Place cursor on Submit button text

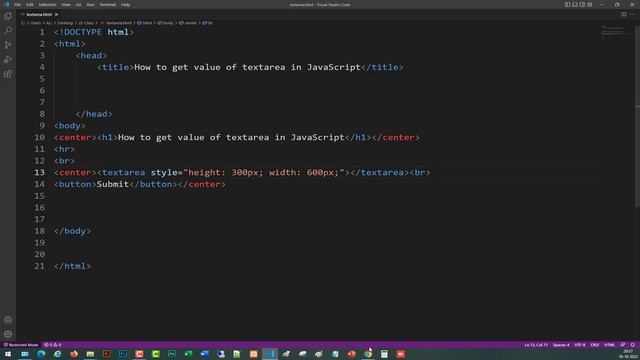click(x=113, y=184)
